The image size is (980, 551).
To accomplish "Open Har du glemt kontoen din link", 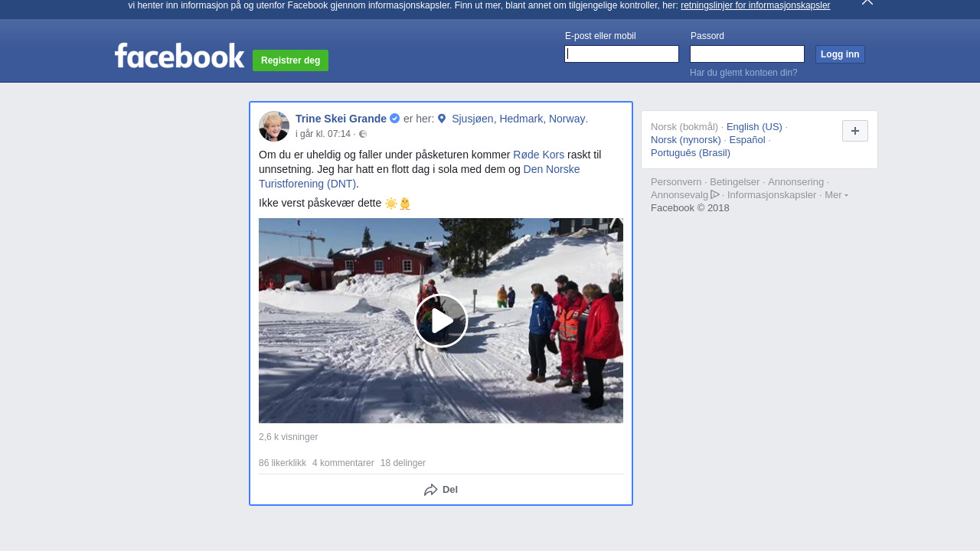I will coord(743,73).
